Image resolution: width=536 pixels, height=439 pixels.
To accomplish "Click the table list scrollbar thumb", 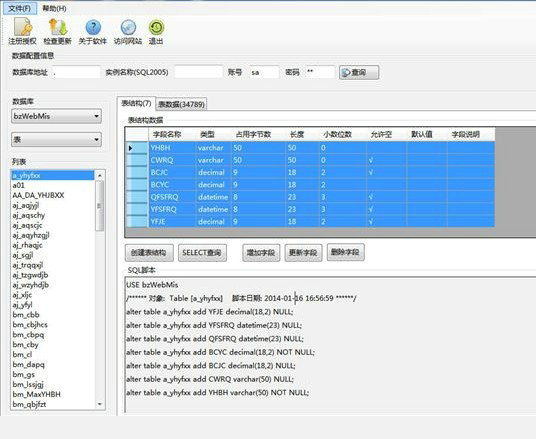I will point(99,205).
